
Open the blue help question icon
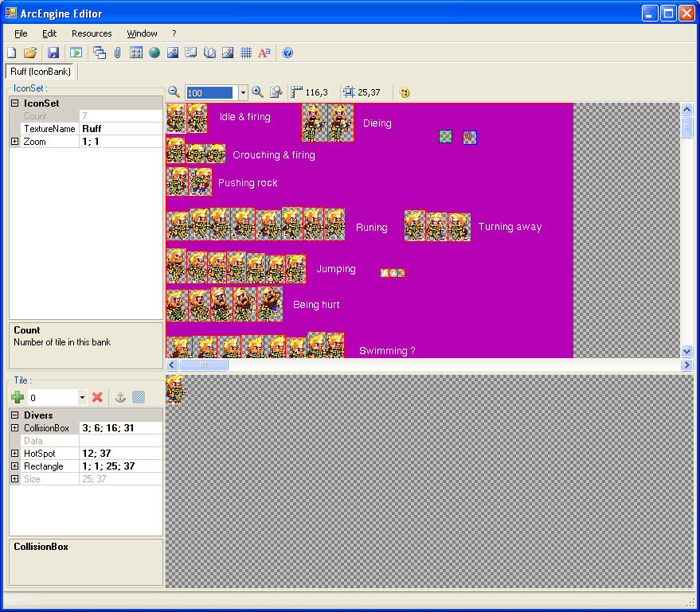coord(288,53)
